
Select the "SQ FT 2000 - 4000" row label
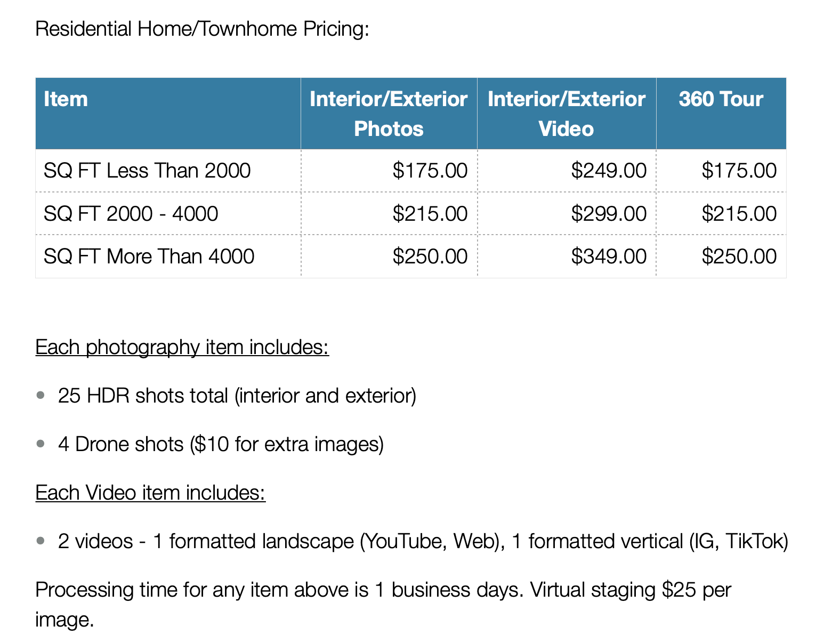[x=131, y=214]
